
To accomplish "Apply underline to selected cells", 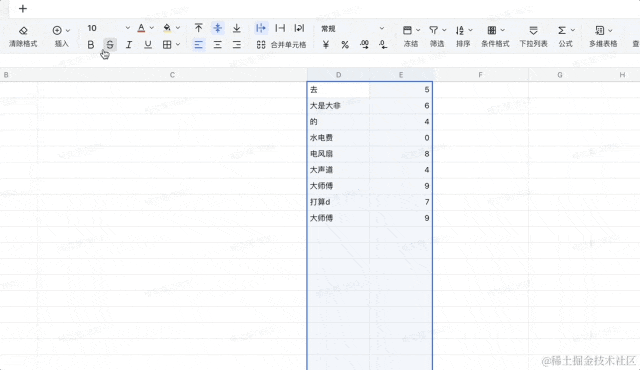I will tap(148, 45).
